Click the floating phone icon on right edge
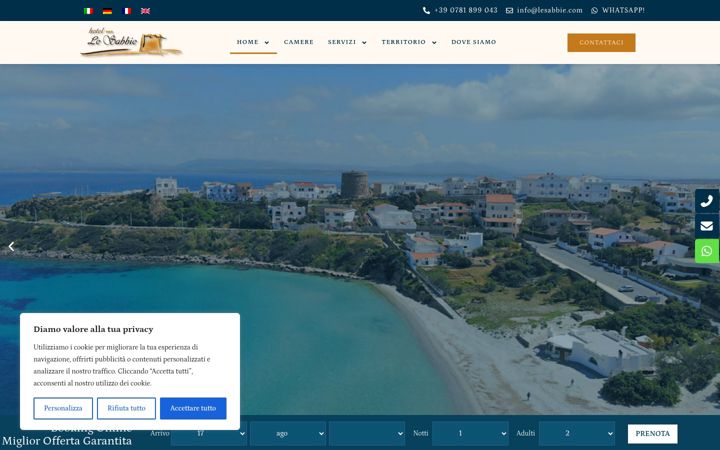The width and height of the screenshot is (720, 450). click(707, 201)
